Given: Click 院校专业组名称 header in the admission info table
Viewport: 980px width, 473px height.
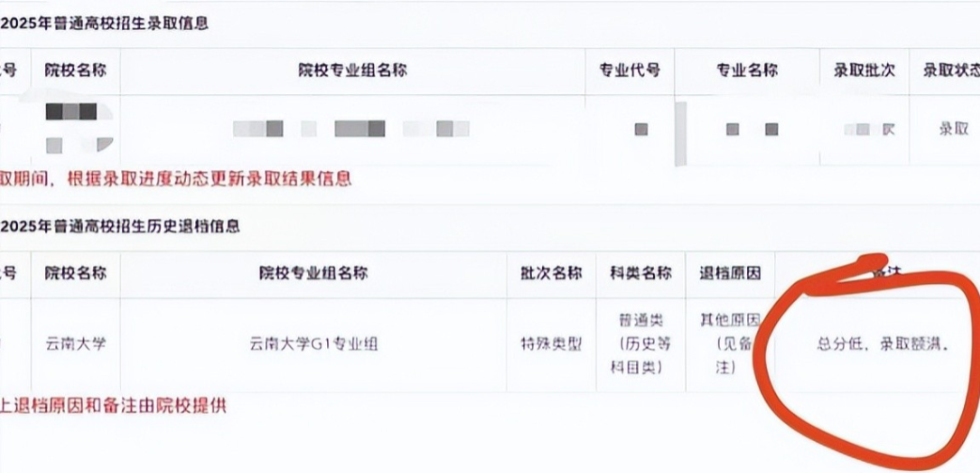Looking at the screenshot, I should click(x=352, y=71).
